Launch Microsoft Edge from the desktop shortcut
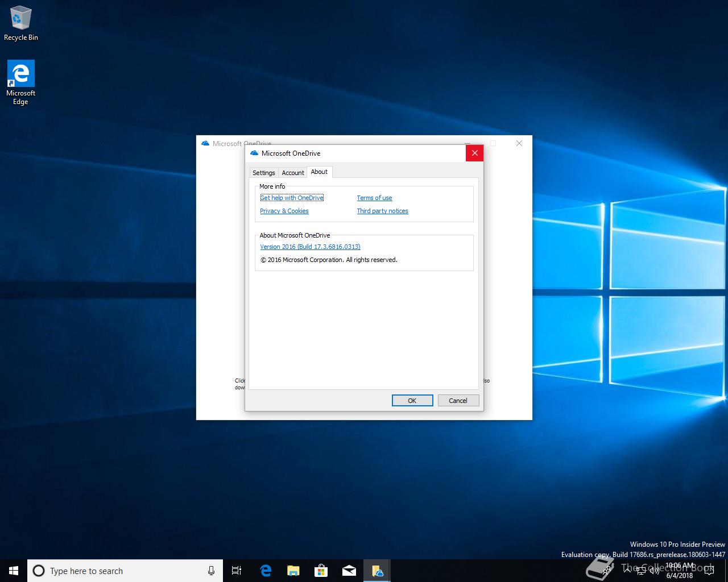The height and width of the screenshot is (582, 728). [21, 82]
